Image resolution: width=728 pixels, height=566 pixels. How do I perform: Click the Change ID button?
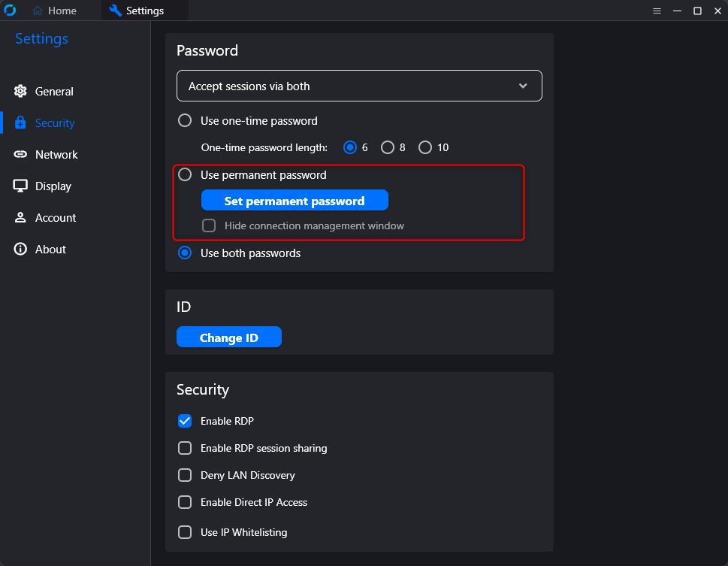[x=229, y=337]
